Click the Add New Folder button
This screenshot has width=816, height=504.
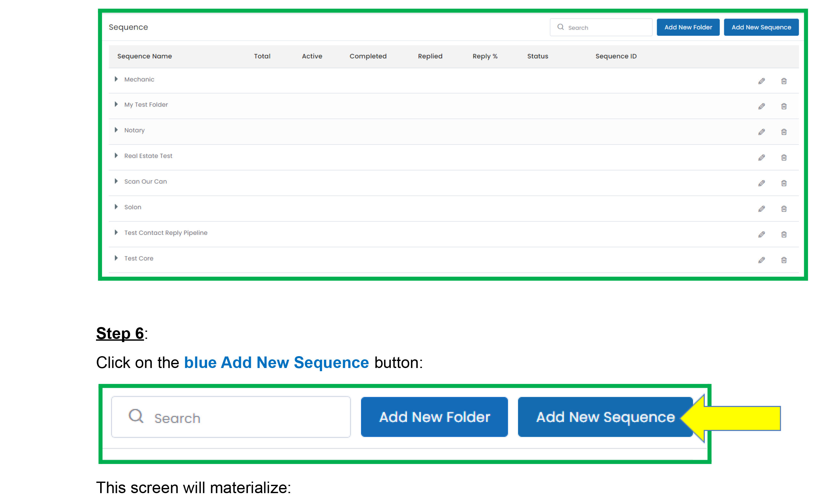click(x=688, y=27)
